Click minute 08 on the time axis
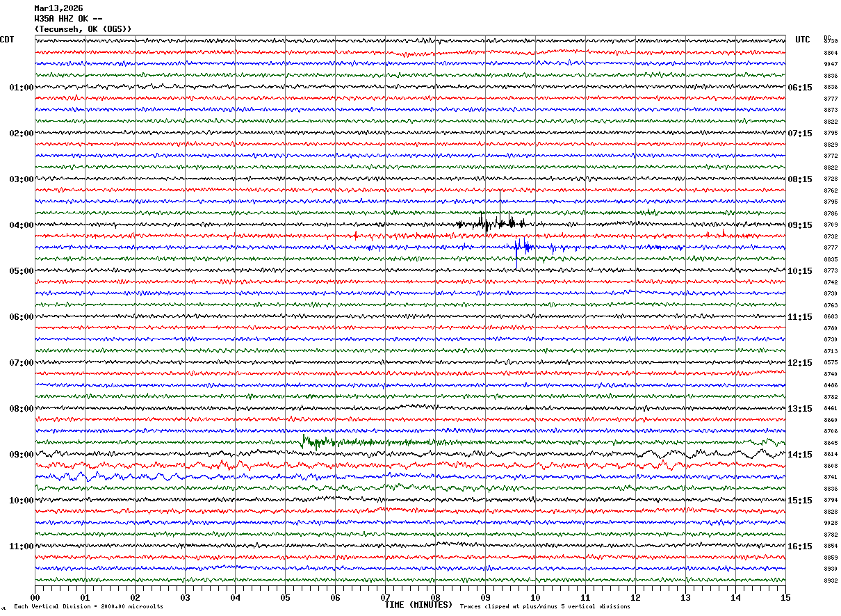This screenshot has height=616, width=841. click(x=435, y=597)
